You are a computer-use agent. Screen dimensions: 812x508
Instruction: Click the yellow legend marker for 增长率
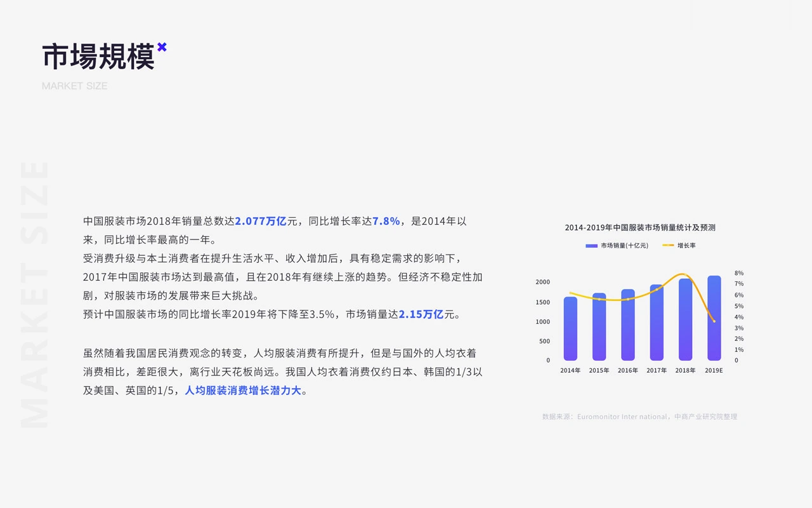[x=668, y=246]
